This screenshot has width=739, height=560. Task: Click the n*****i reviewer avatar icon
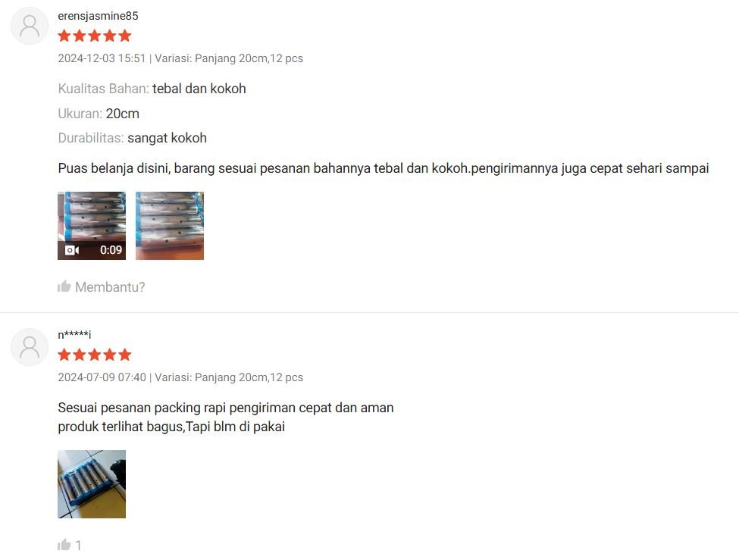tap(30, 347)
